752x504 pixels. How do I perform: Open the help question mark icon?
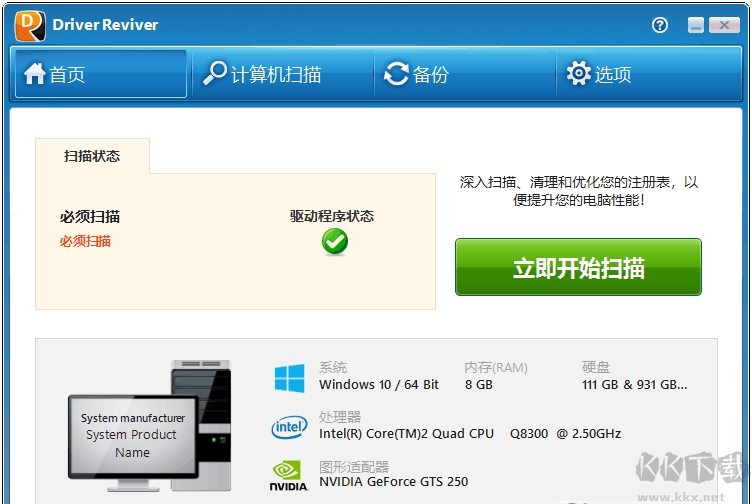(660, 25)
